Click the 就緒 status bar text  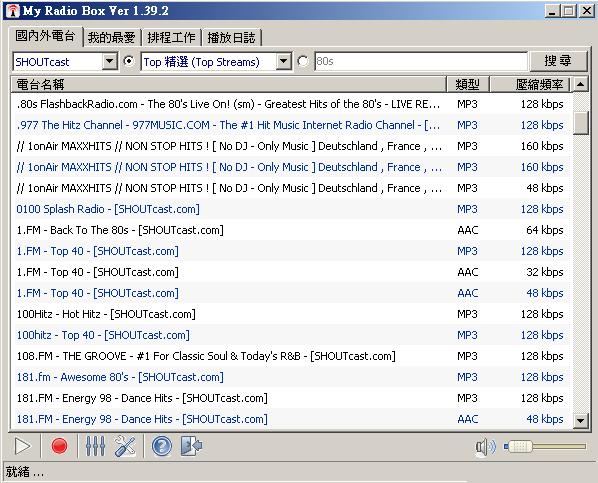click(24, 472)
